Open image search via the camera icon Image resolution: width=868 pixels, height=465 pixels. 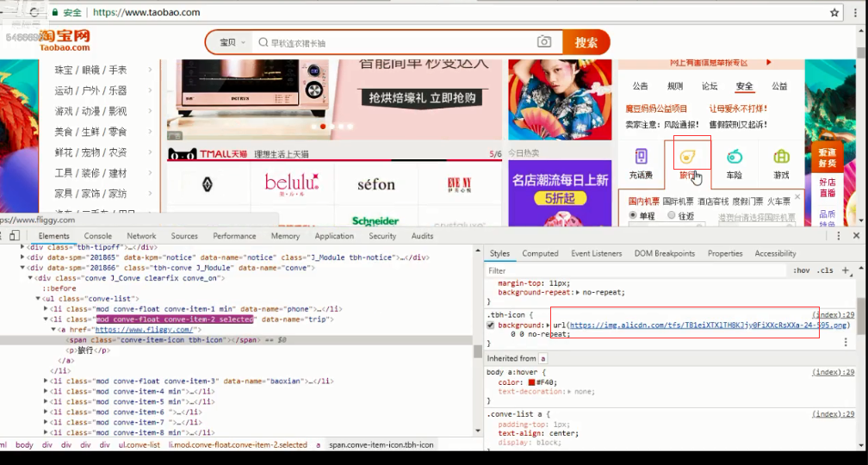tap(544, 42)
